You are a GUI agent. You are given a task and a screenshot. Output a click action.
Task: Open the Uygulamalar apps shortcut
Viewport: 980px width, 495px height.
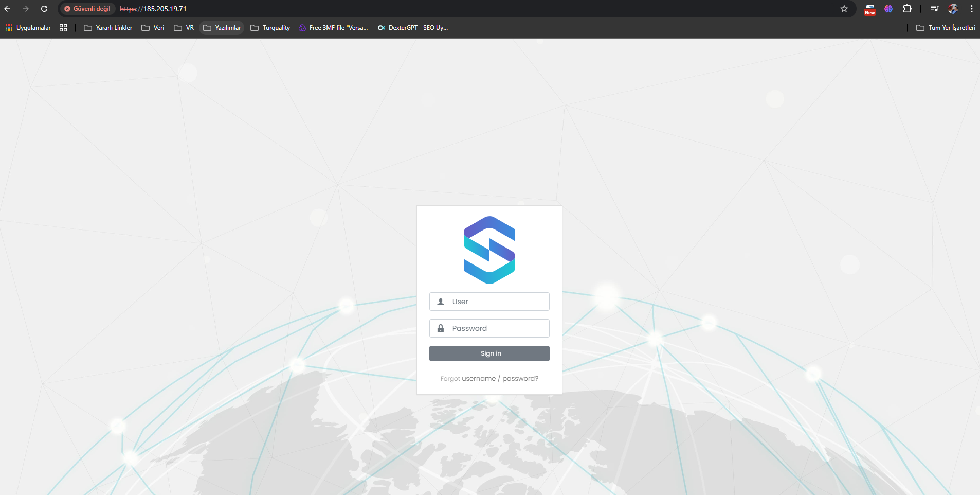pyautogui.click(x=28, y=28)
